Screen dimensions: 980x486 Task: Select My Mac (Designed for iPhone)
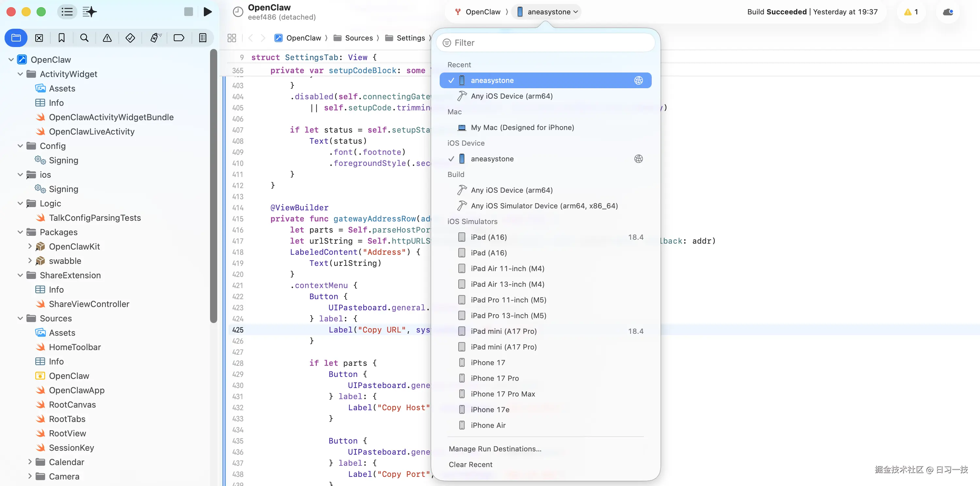pyautogui.click(x=545, y=127)
